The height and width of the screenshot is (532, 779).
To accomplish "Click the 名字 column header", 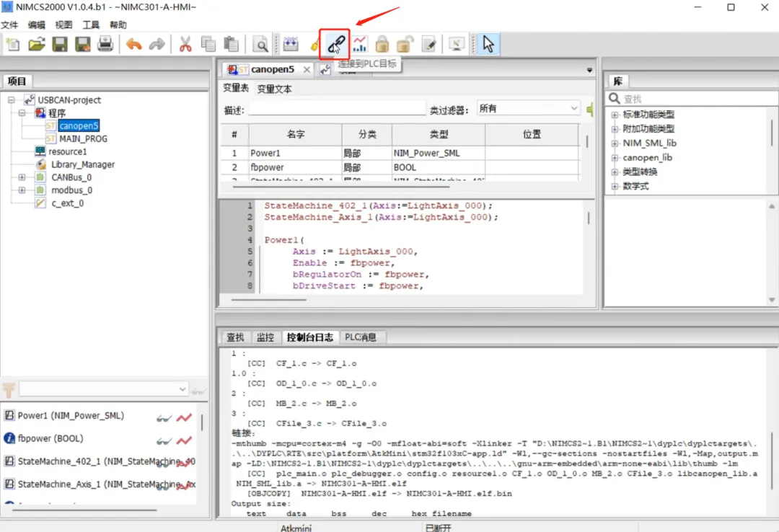I will tap(296, 134).
